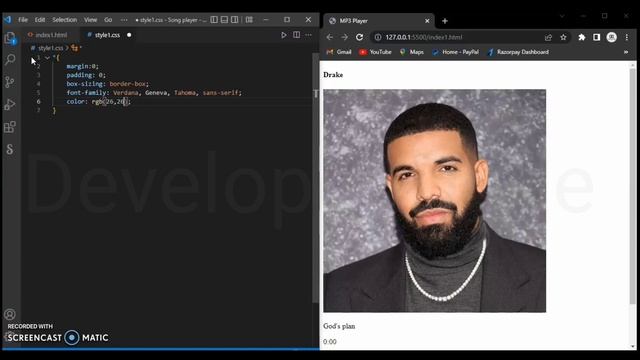Open the YouTube bookmark
Viewport: 640px width, 360px height.
coord(375,52)
